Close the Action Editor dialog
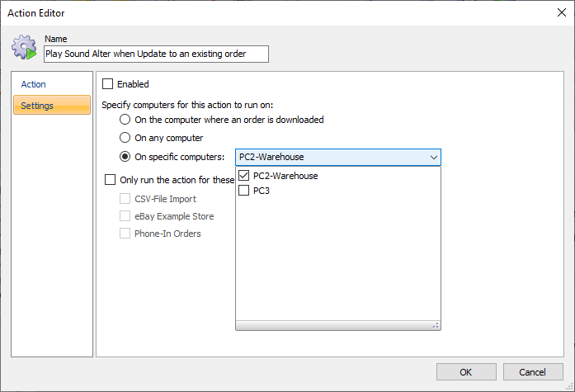The width and height of the screenshot is (575, 392). pos(562,13)
